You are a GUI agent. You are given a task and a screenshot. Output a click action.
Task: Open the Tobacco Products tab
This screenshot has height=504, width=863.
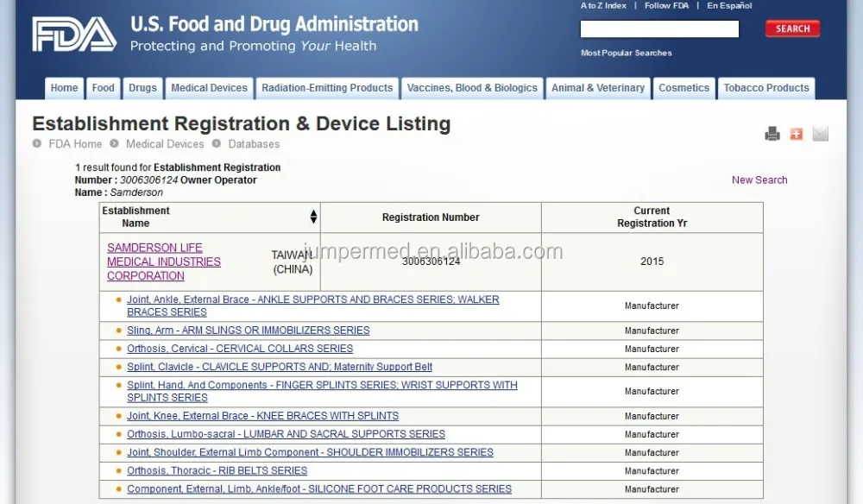coord(766,88)
